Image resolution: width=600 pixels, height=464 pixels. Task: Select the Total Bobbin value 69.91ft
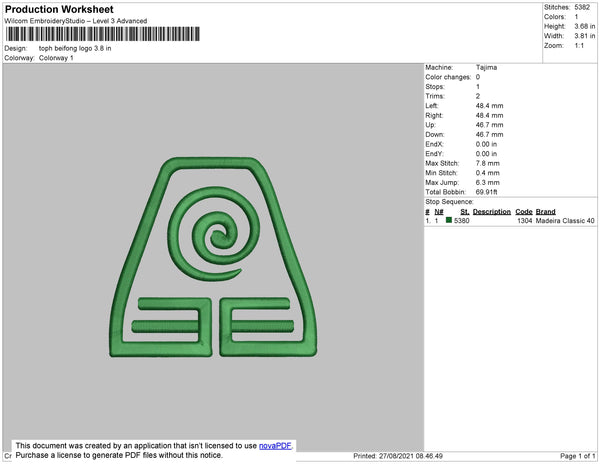click(x=486, y=192)
